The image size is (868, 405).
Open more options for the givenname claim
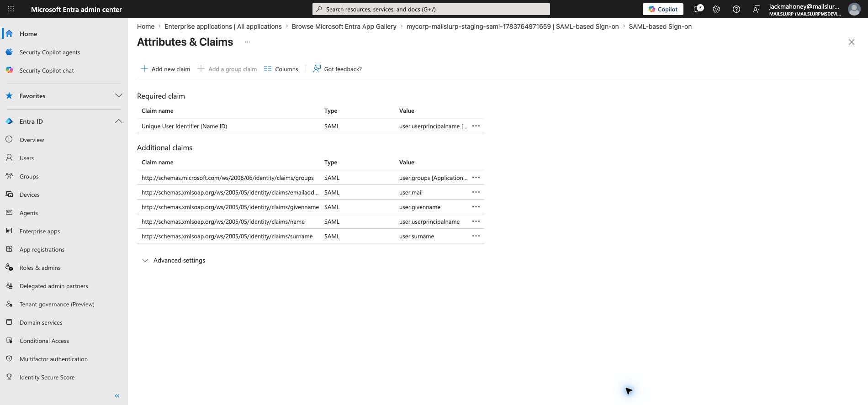(x=476, y=207)
